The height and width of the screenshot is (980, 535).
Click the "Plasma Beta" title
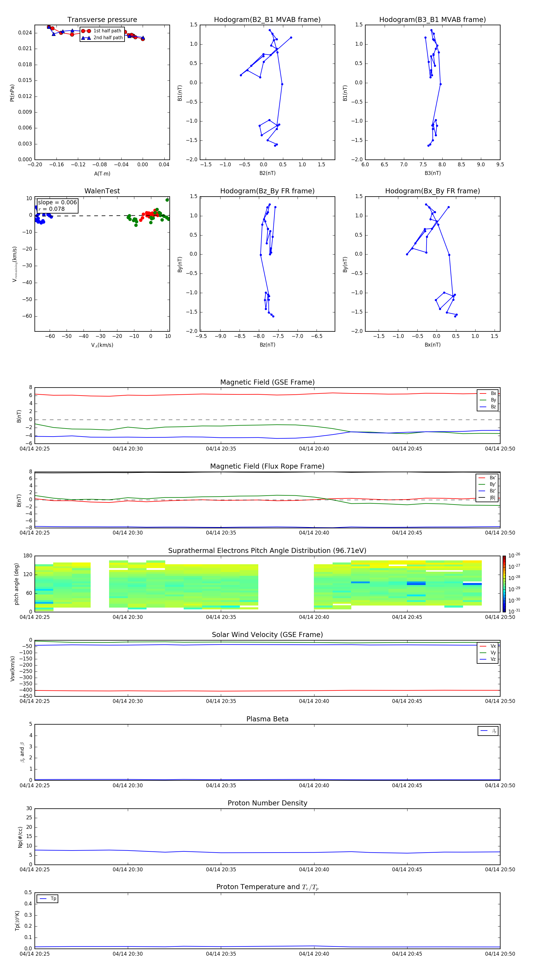tap(267, 719)
